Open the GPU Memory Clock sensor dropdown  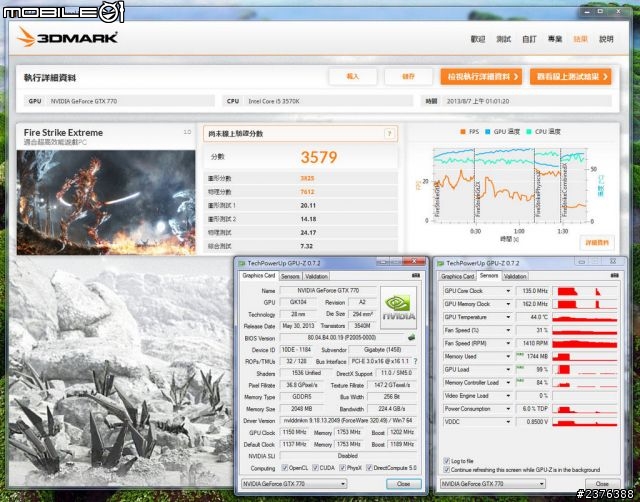click(508, 304)
